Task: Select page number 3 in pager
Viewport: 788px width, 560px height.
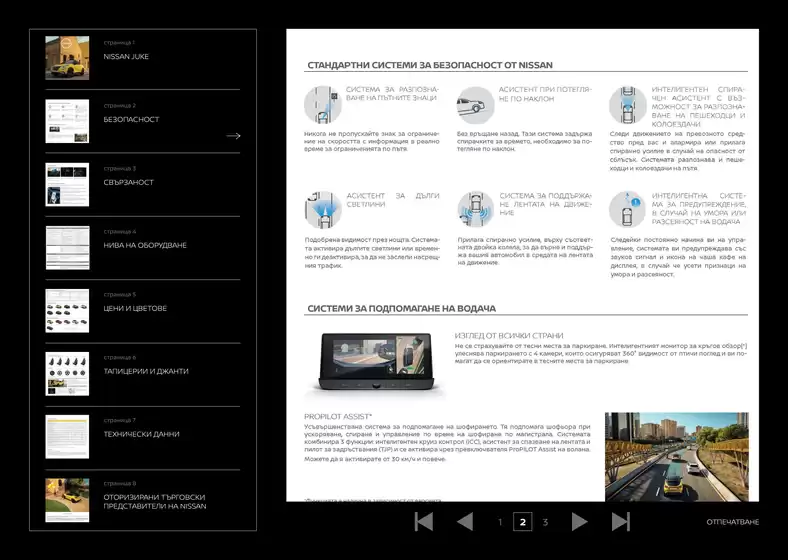Action: (545, 522)
